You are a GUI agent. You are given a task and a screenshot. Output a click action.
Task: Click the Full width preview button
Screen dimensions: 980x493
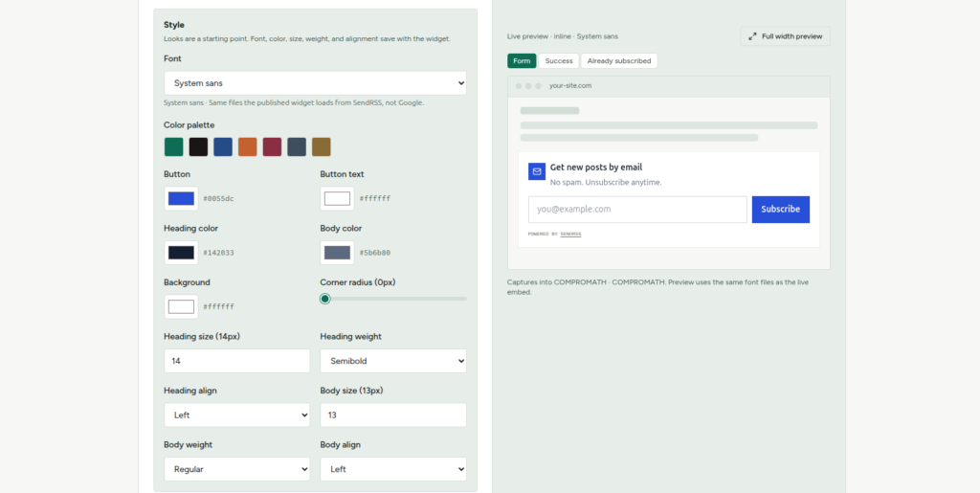coord(785,36)
